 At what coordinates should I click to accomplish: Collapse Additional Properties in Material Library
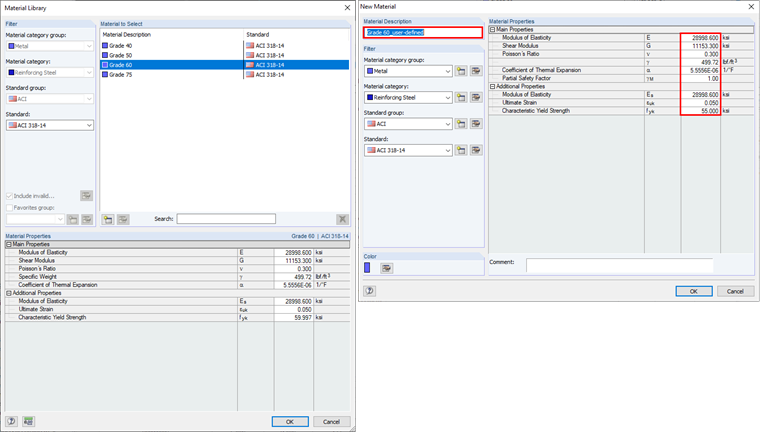click(x=9, y=293)
